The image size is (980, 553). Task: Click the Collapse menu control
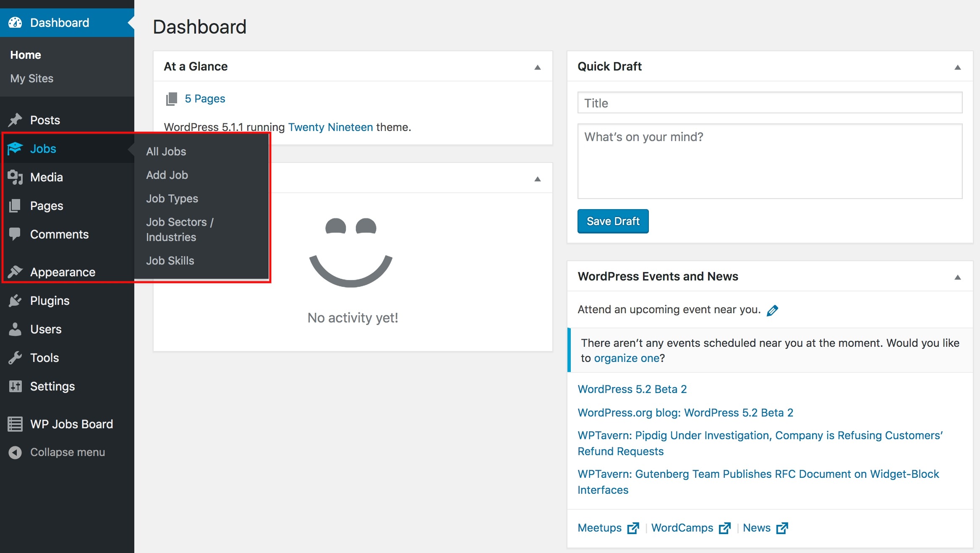click(x=67, y=452)
